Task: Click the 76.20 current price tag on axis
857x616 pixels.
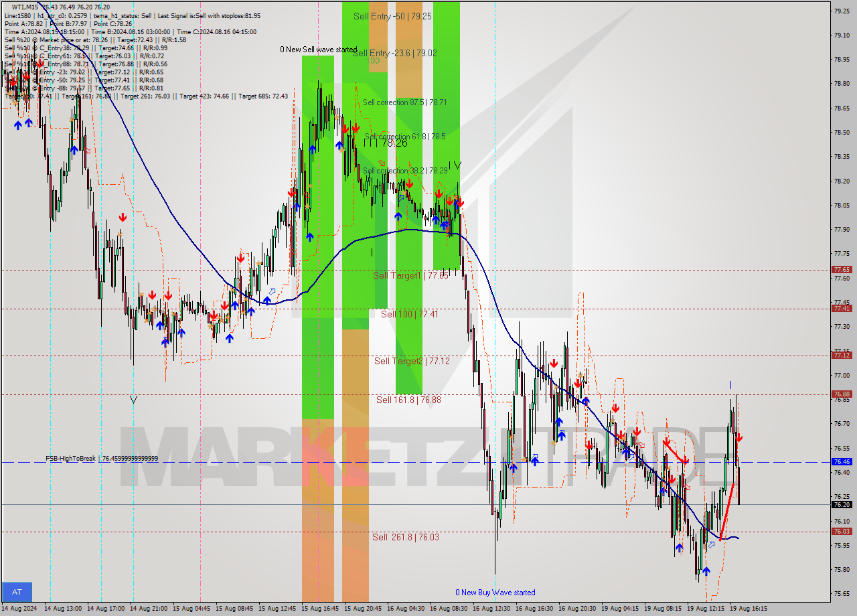Action: [842, 505]
